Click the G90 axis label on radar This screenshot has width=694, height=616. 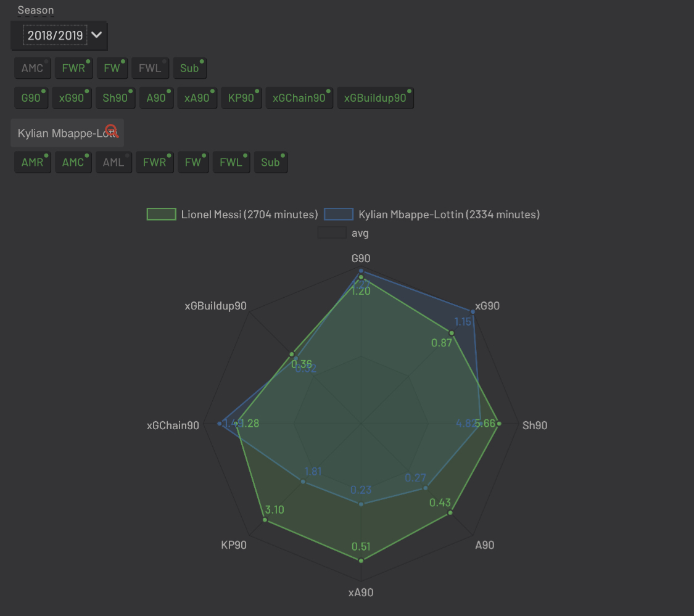pos(361,258)
